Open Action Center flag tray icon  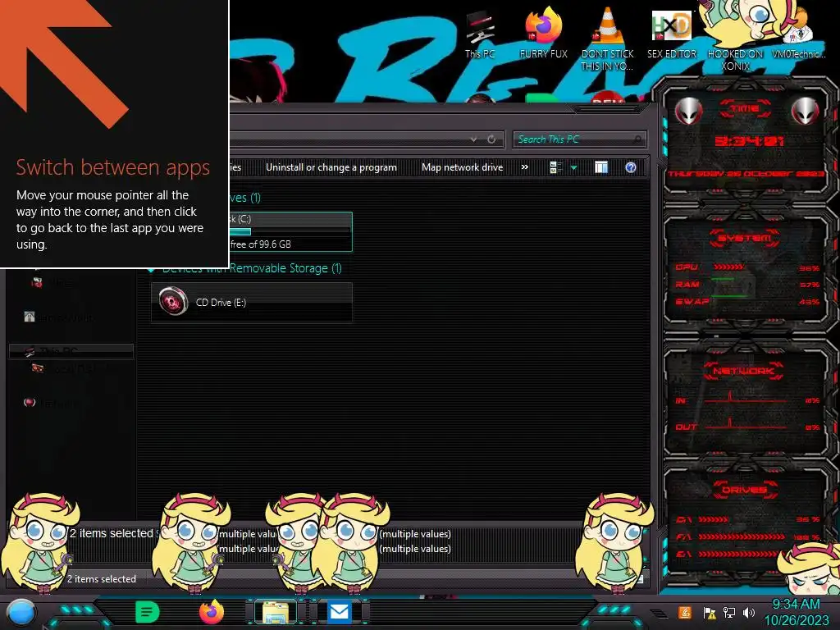tap(710, 612)
